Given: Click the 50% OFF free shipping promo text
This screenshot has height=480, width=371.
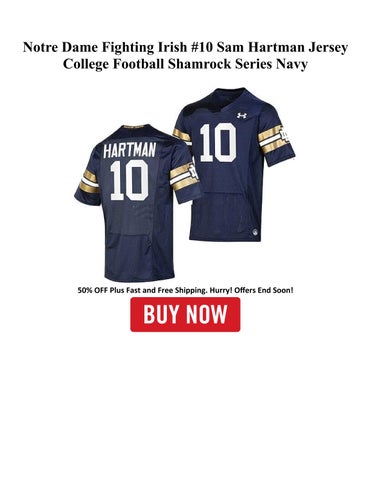Looking at the screenshot, I should point(185,290).
